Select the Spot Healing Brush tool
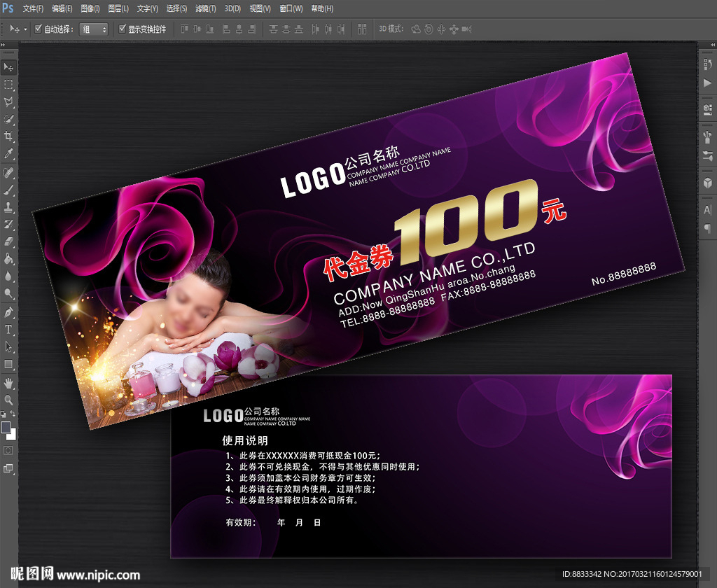717x588 pixels. pyautogui.click(x=8, y=173)
